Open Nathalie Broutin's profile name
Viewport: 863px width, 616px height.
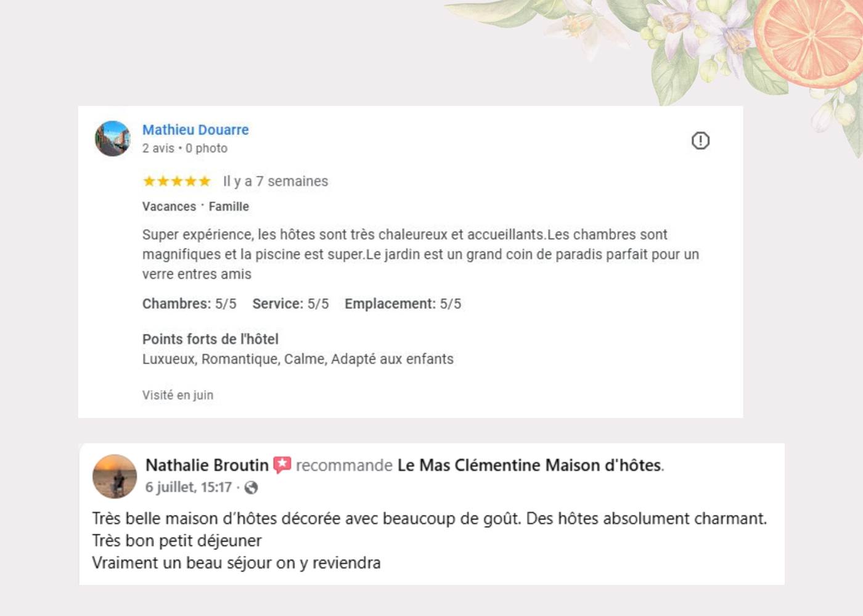(207, 465)
